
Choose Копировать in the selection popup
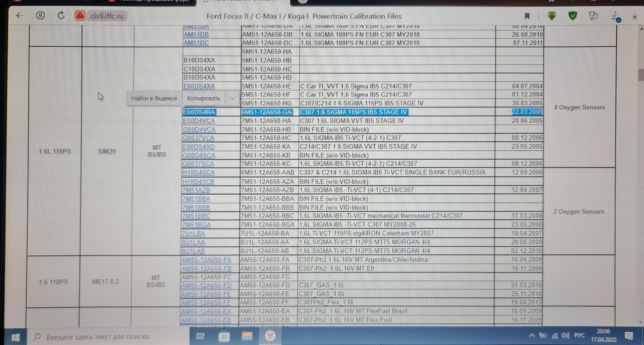point(204,98)
